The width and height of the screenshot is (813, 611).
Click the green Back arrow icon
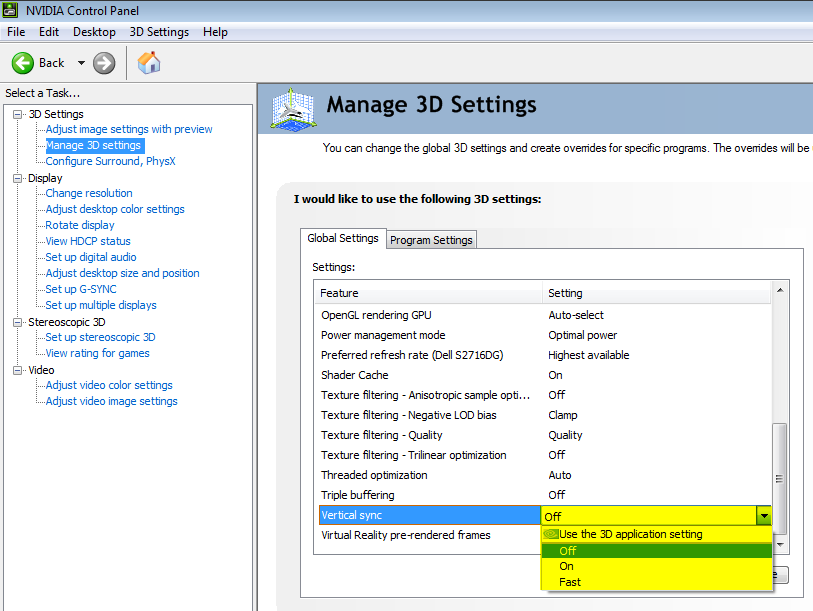click(23, 63)
